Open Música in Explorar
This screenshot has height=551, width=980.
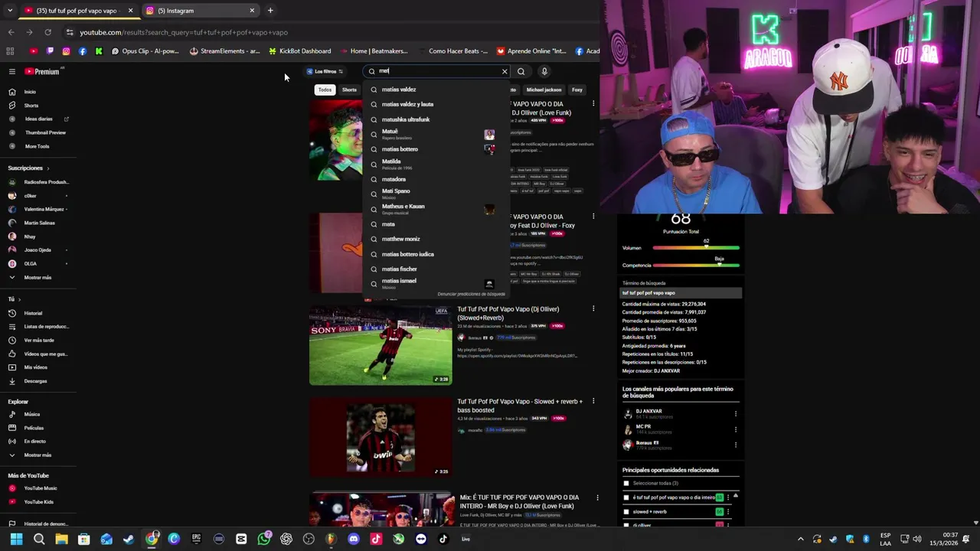[31, 414]
